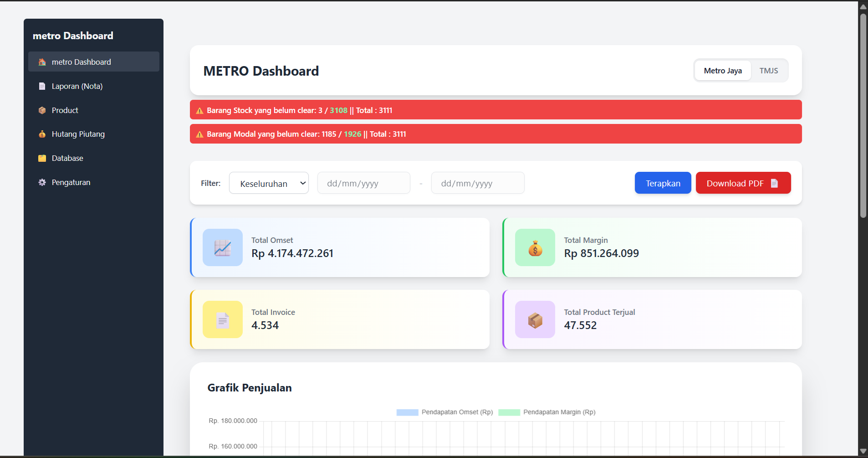Click the Laporan (Nota) document icon
Image resolution: width=868 pixels, height=458 pixels.
(x=42, y=86)
